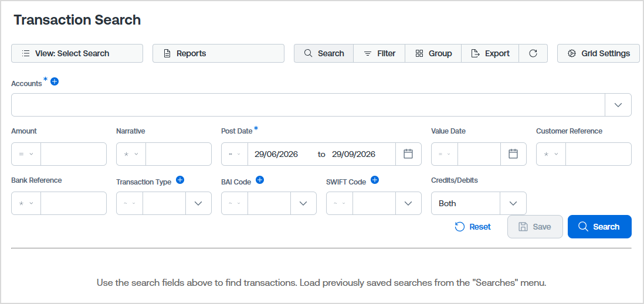The image size is (644, 304).
Task: Open the Value Date calendar picker
Action: click(513, 154)
